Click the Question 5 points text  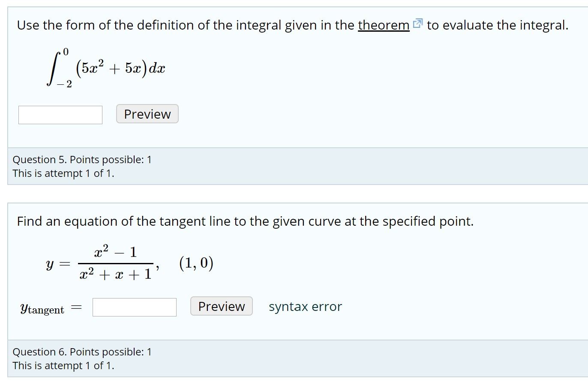[x=83, y=159]
